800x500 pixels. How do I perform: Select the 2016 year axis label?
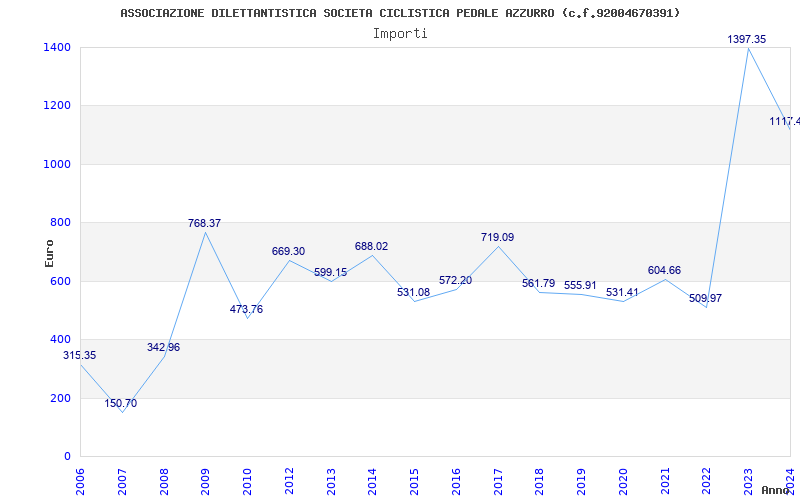[x=456, y=482]
